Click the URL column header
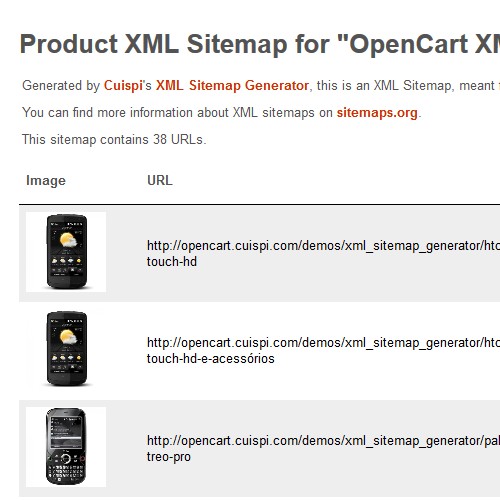 click(x=160, y=181)
